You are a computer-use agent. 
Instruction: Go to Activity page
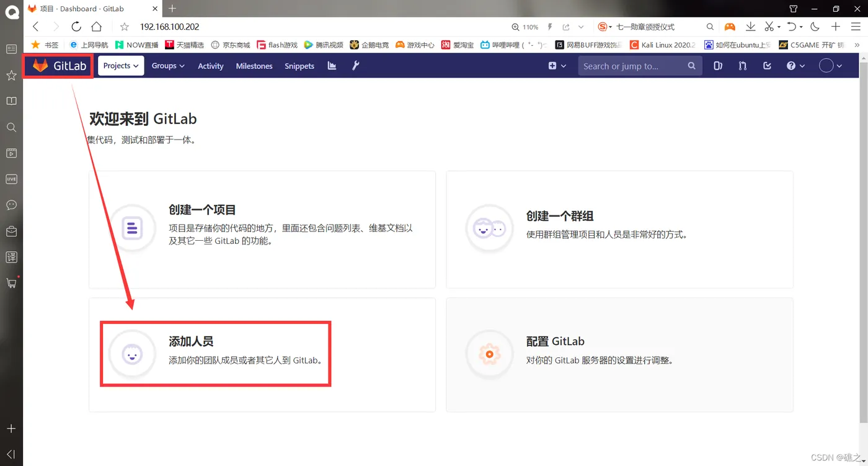click(210, 66)
